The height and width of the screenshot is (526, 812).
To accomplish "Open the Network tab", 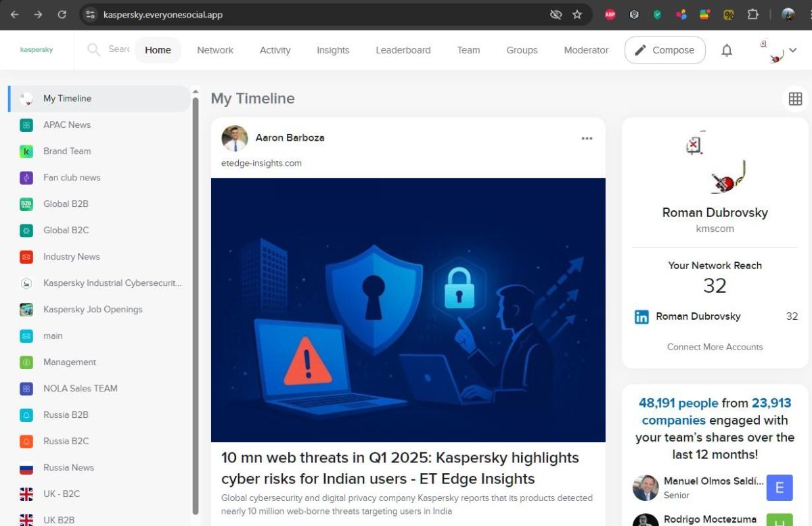I will coord(215,50).
